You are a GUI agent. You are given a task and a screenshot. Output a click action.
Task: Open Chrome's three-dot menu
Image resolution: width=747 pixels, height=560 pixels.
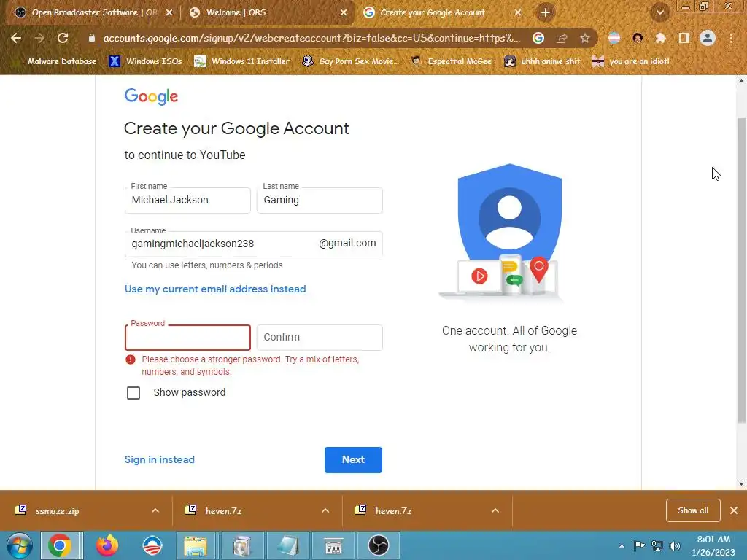point(731,38)
